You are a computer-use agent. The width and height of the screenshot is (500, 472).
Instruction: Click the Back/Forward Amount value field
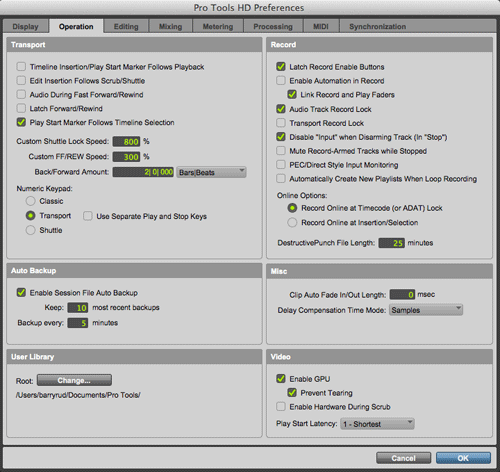pos(143,172)
